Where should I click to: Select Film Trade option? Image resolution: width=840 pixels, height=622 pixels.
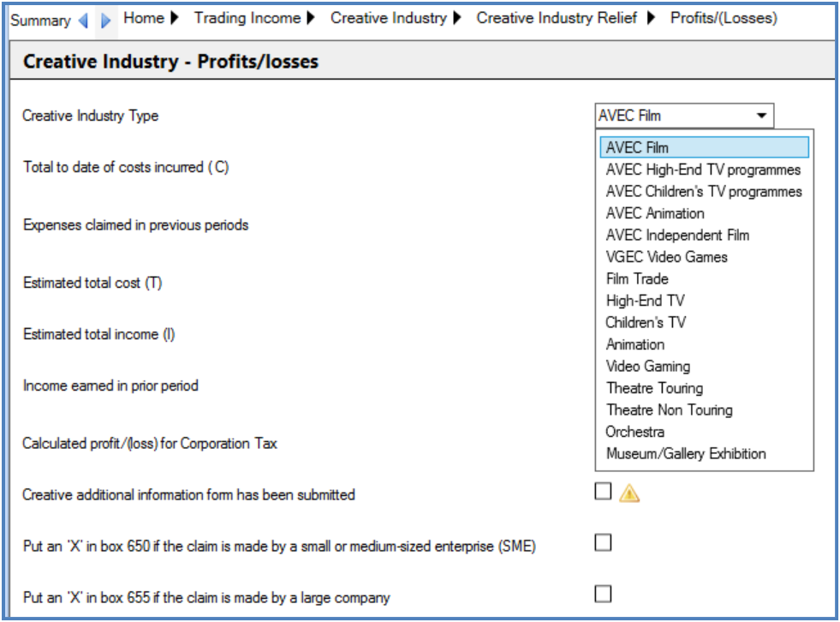(x=638, y=278)
